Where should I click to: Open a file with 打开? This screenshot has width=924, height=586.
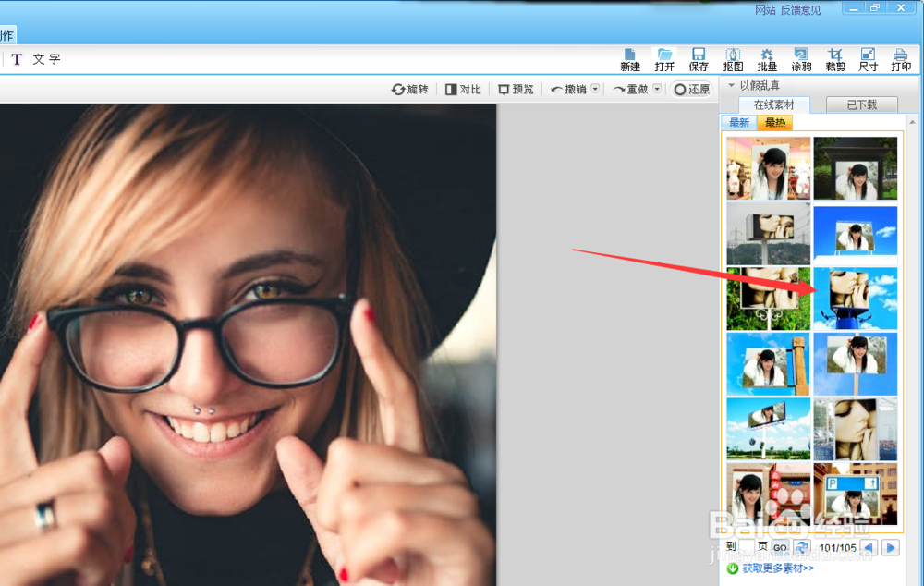(664, 59)
